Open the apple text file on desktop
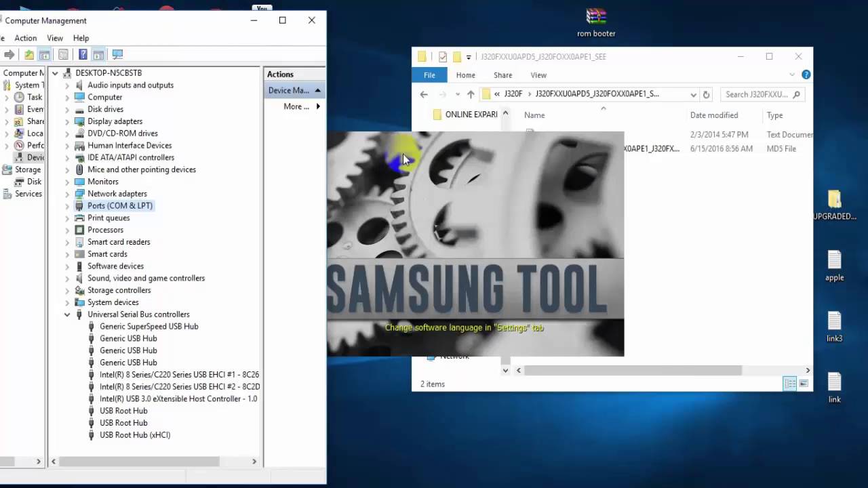 coord(835,266)
